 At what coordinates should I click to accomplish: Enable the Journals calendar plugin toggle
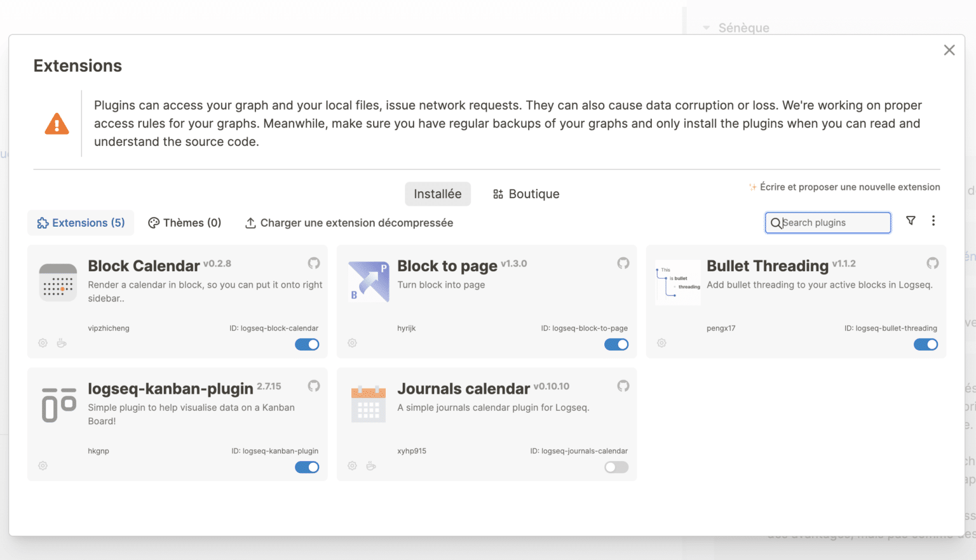[x=616, y=467]
